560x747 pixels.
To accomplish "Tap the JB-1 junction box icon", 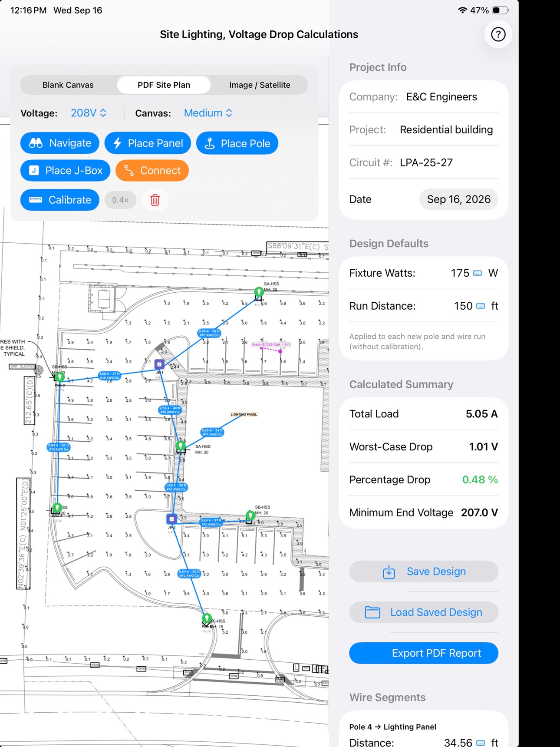I will click(x=159, y=364).
